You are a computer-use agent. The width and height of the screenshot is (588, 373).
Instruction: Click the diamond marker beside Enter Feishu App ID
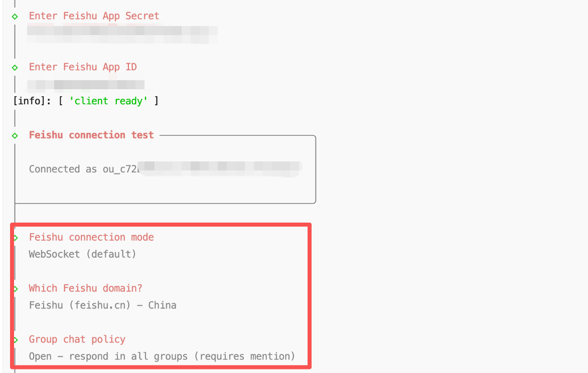coord(15,68)
